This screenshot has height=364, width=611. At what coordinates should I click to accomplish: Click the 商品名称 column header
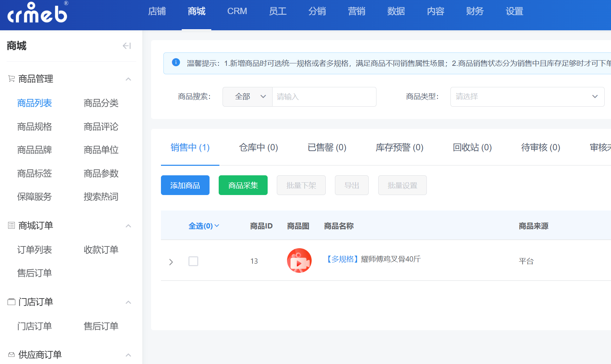[339, 226]
